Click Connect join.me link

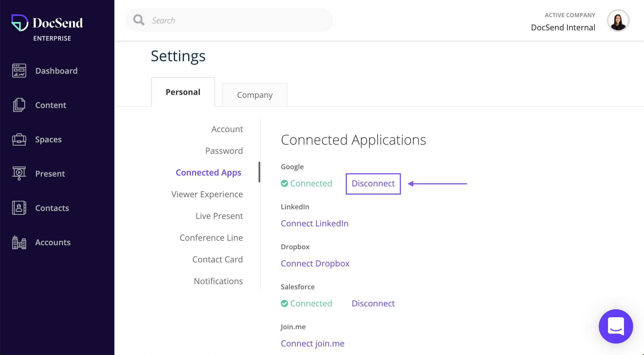click(313, 344)
